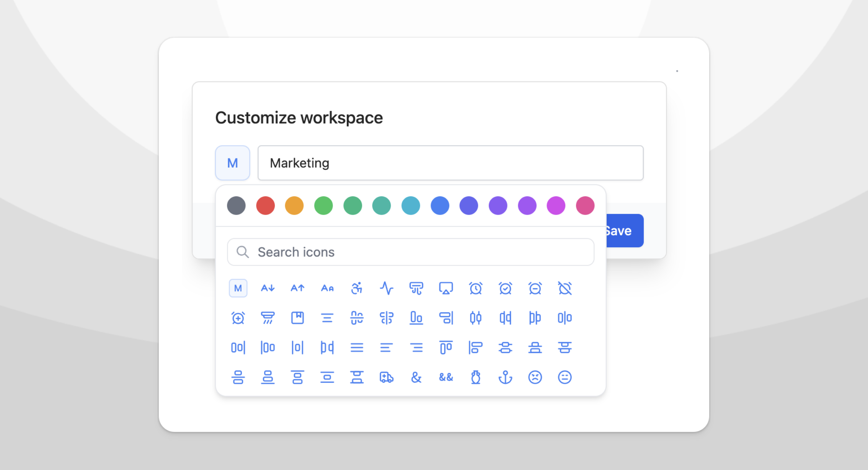Choose the single ampersand icon
Viewport: 868px width, 470px height.
point(416,377)
